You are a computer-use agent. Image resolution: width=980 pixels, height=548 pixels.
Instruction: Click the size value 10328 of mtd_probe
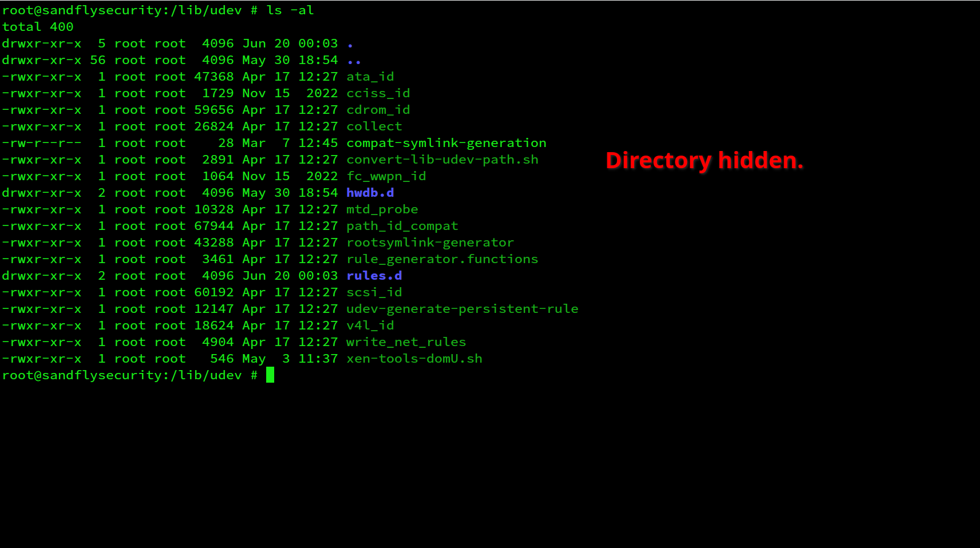214,209
